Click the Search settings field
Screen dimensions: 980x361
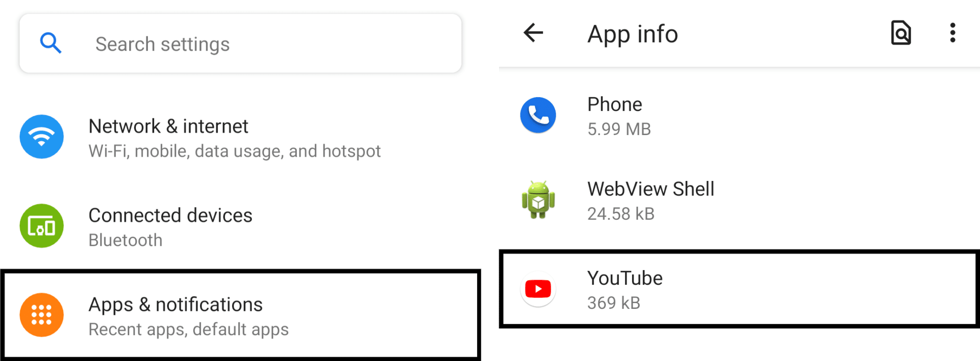pyautogui.click(x=241, y=44)
